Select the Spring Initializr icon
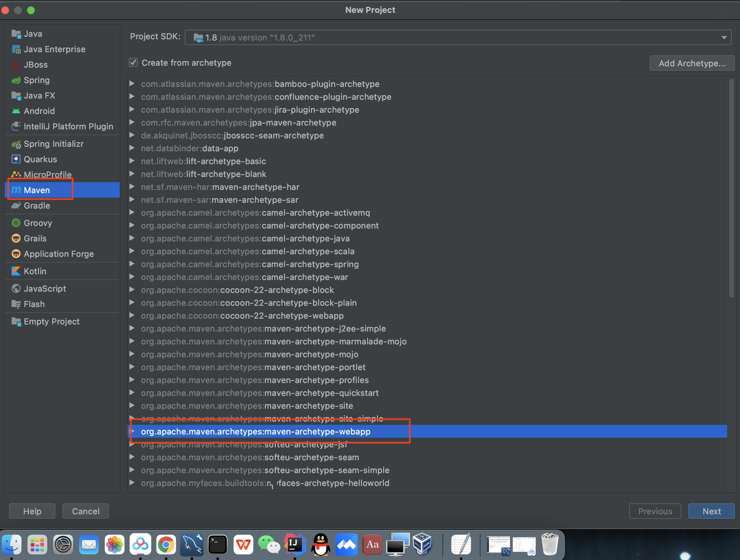Screen dimensions: 740x560 [16, 144]
